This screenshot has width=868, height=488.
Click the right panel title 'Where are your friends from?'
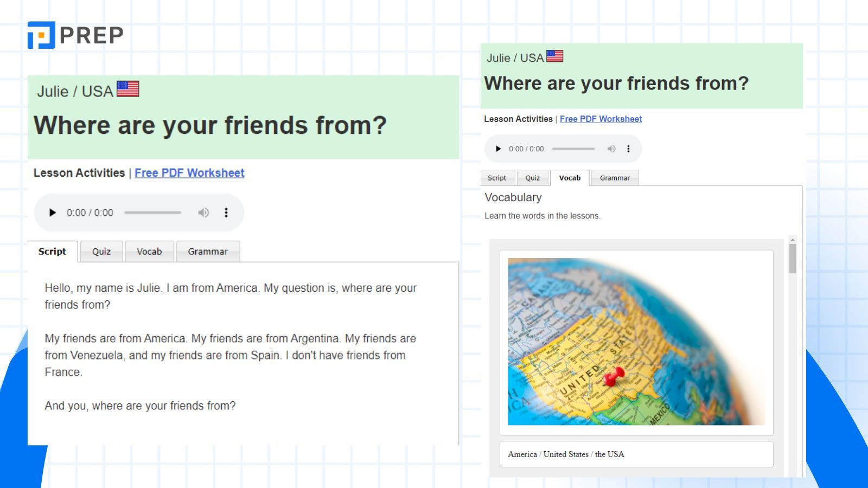616,84
